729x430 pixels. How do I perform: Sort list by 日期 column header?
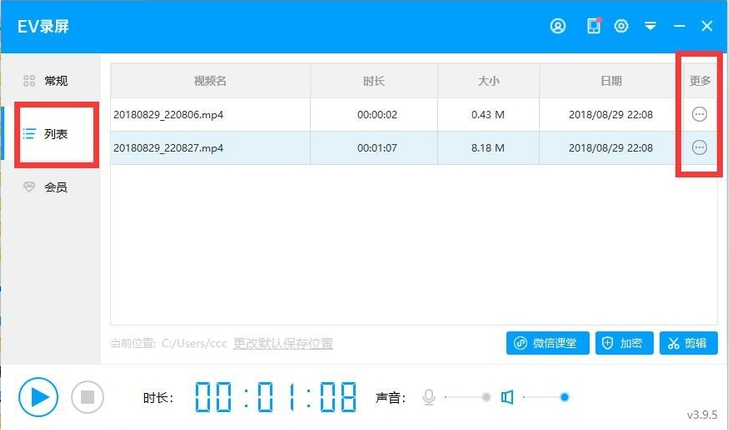(x=610, y=81)
